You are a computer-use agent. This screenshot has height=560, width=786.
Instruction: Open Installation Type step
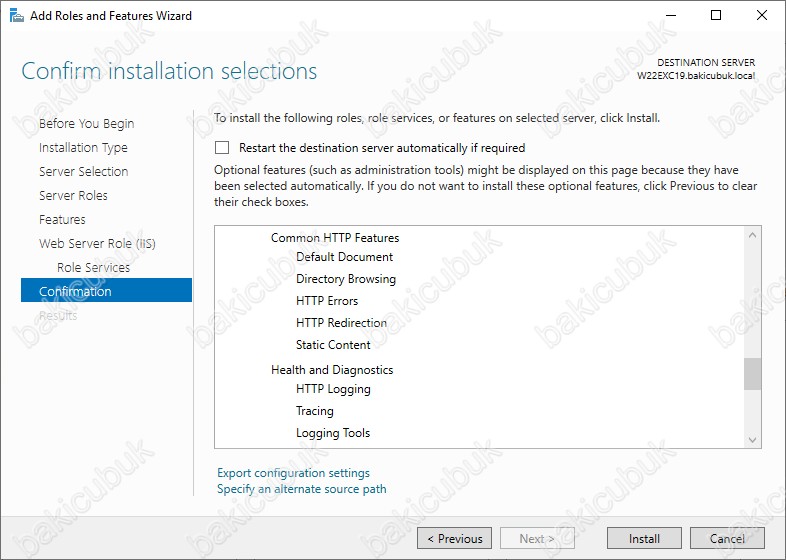(83, 147)
